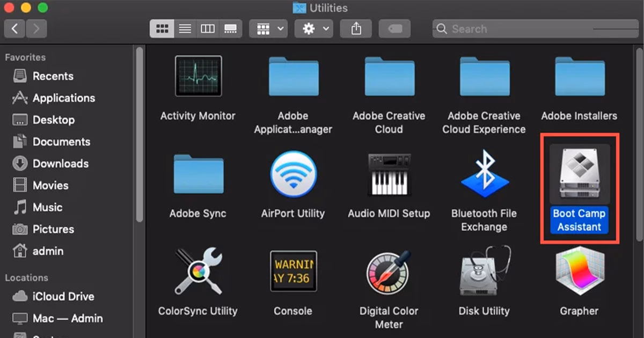Viewport: 644px width, 338px height.
Task: Open Digital Color Meter
Action: point(389,273)
